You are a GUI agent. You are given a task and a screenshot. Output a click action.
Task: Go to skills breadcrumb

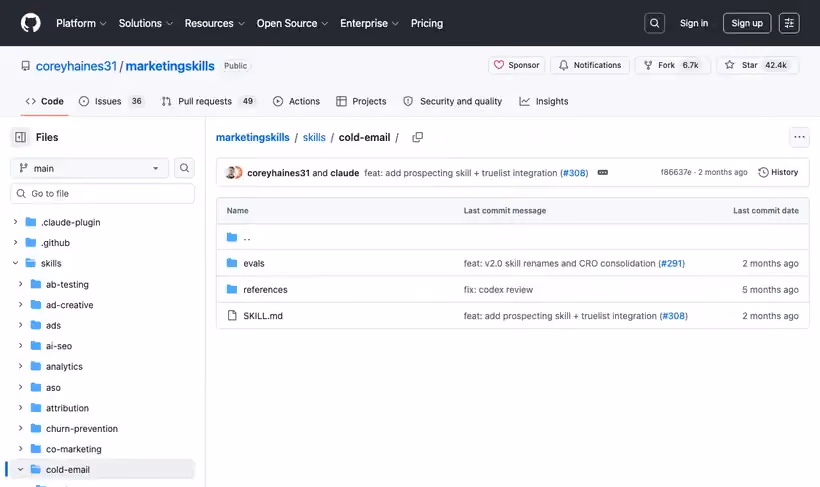tap(314, 137)
